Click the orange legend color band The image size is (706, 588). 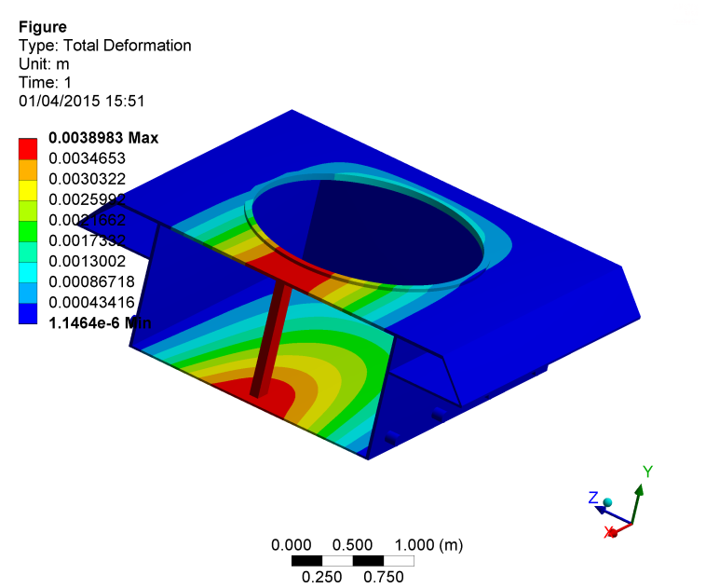coord(27,170)
